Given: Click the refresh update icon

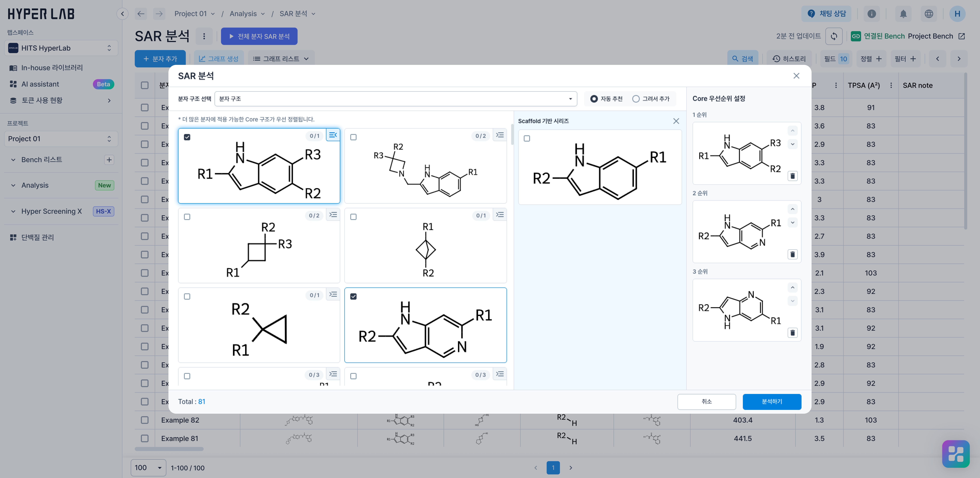Looking at the screenshot, I should click(x=834, y=36).
